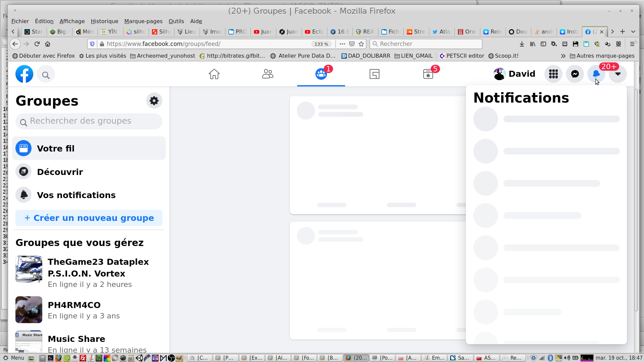Click the Rechercher des groupes field
Screen dimensions: 644x362
coord(89,121)
